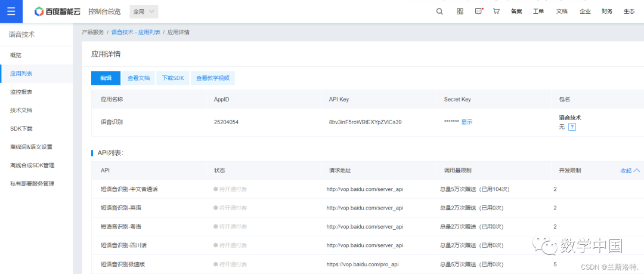644x274 pixels.
Task: Click the 语音技术 sidebar heading
Action: [22, 35]
